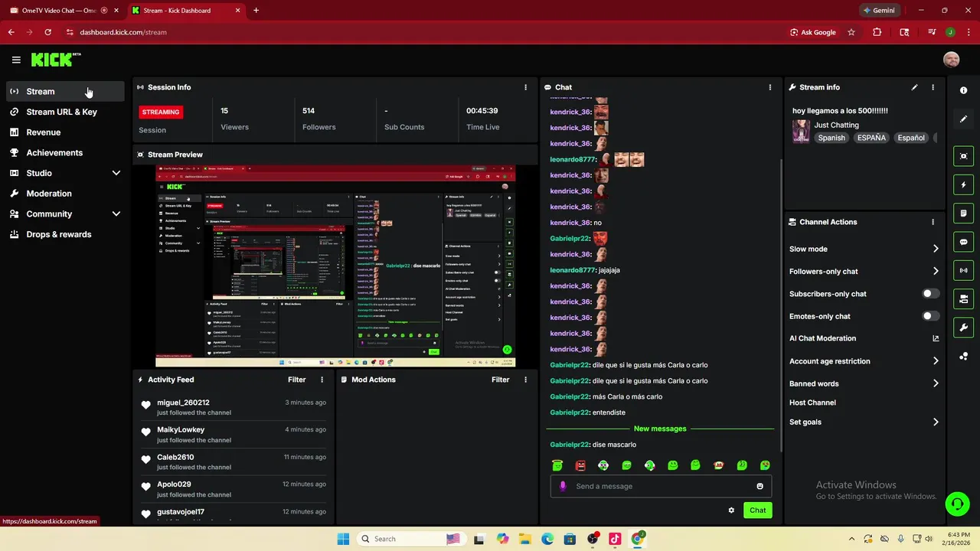The width and height of the screenshot is (980, 551).
Task: Click follower miguel_260212 in Activity Feed
Action: click(x=183, y=403)
